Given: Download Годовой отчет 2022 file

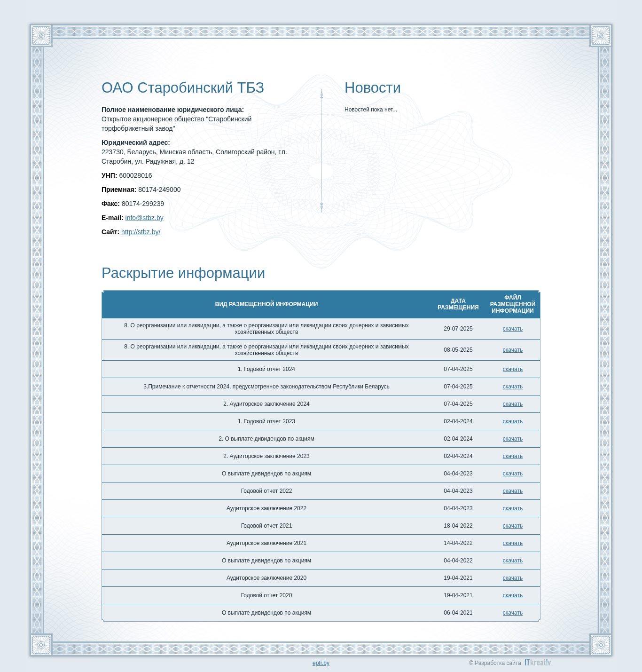Looking at the screenshot, I should click(x=512, y=491).
